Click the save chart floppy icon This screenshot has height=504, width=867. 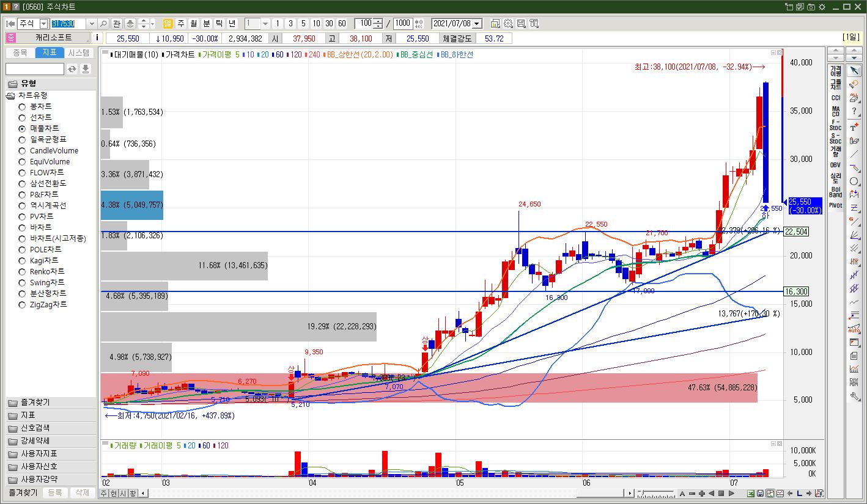pos(521,24)
